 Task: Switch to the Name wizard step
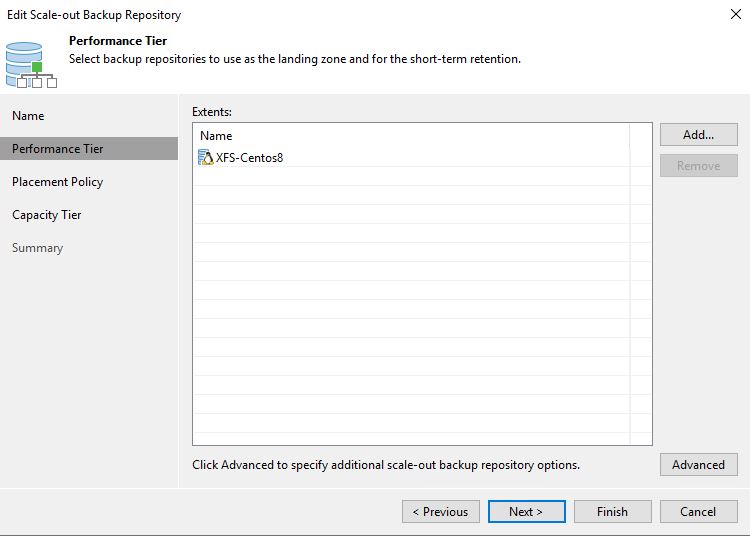[x=28, y=116]
